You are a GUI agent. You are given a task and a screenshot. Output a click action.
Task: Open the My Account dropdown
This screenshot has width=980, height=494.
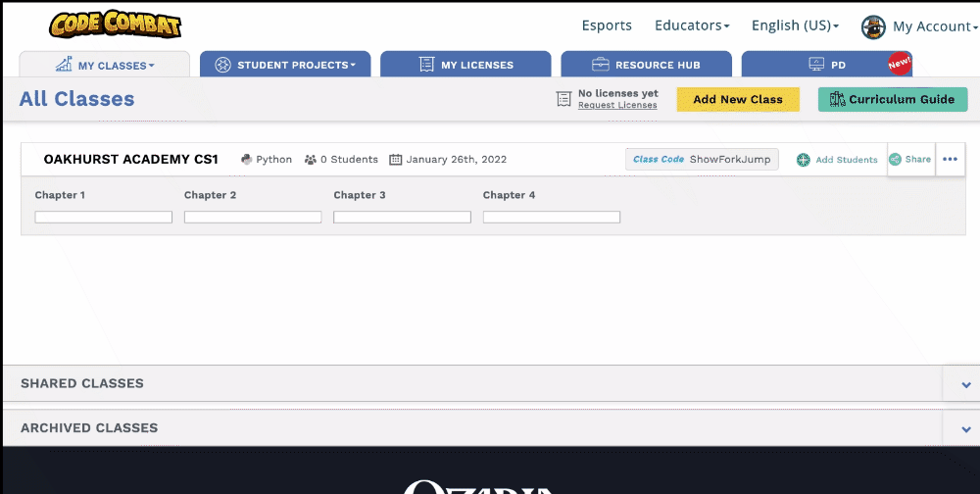coord(934,26)
